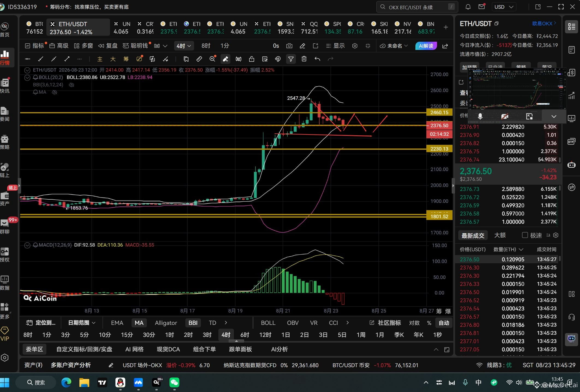
Task: Select the ray arrow drawing tool
Action: click(67, 59)
